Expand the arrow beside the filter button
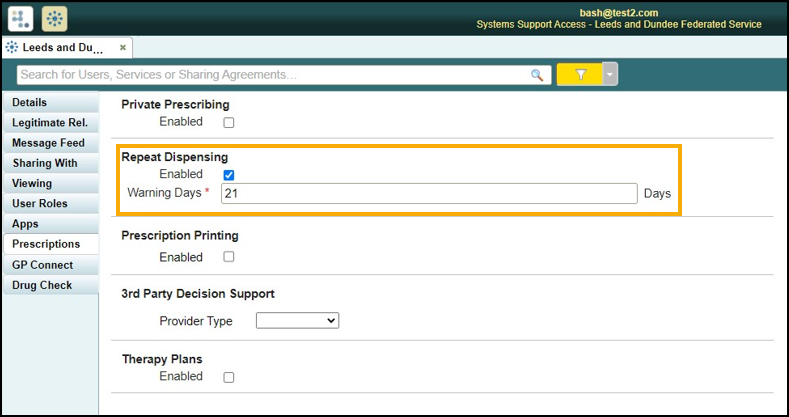This screenshot has height=417, width=789. pyautogui.click(x=610, y=75)
